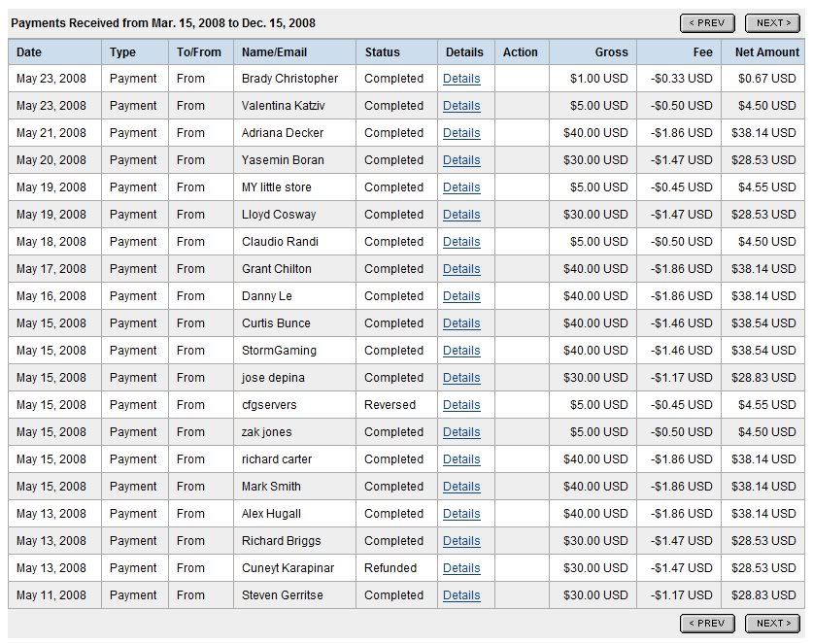Select the Richard Briggs name cell

click(x=281, y=541)
